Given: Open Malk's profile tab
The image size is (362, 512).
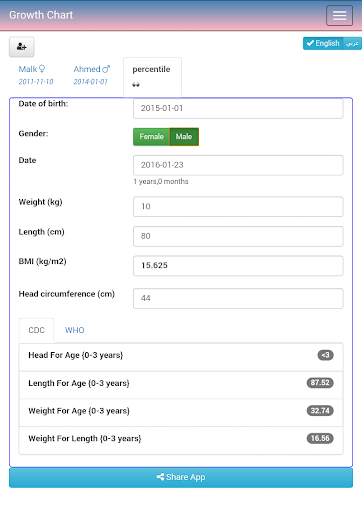Looking at the screenshot, I should coord(36,75).
